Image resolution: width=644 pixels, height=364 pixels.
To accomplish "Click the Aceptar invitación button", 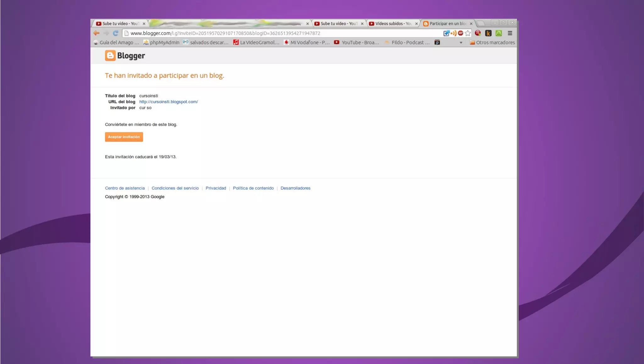I will click(x=124, y=137).
